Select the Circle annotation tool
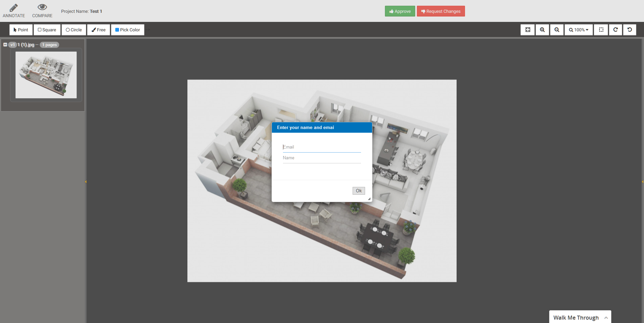The image size is (644, 323). click(x=74, y=30)
